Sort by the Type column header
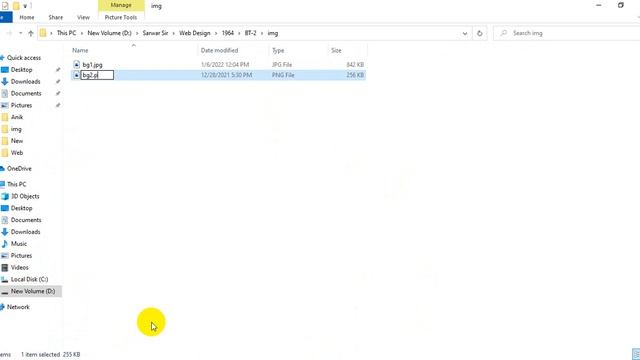 [278, 50]
